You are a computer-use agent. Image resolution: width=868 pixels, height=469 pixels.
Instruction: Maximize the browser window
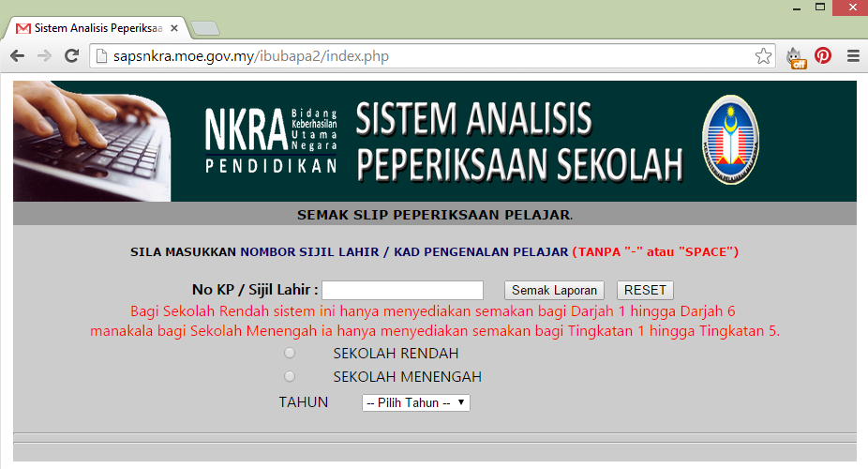[820, 8]
